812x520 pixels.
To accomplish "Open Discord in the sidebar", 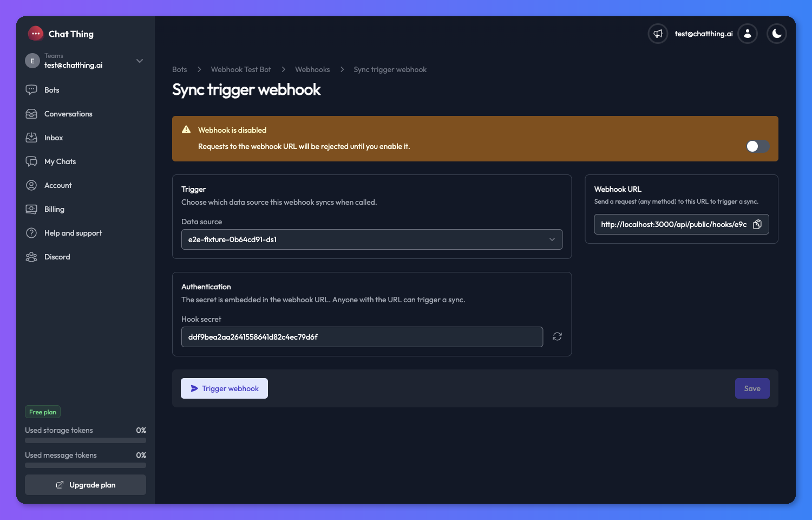I will [86, 257].
